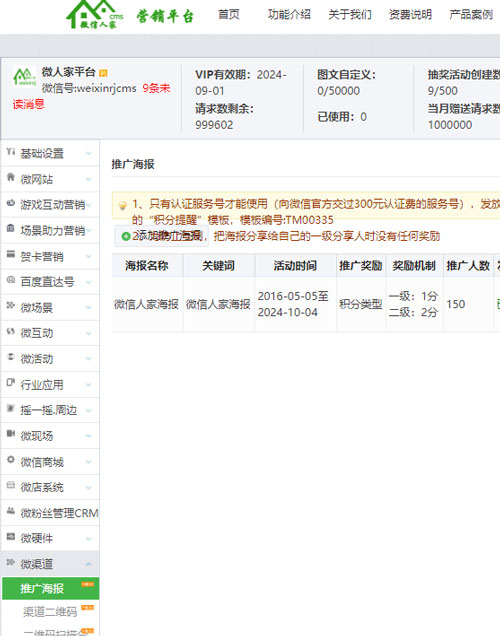Click the 微网站 home icon

pyautogui.click(x=11, y=177)
